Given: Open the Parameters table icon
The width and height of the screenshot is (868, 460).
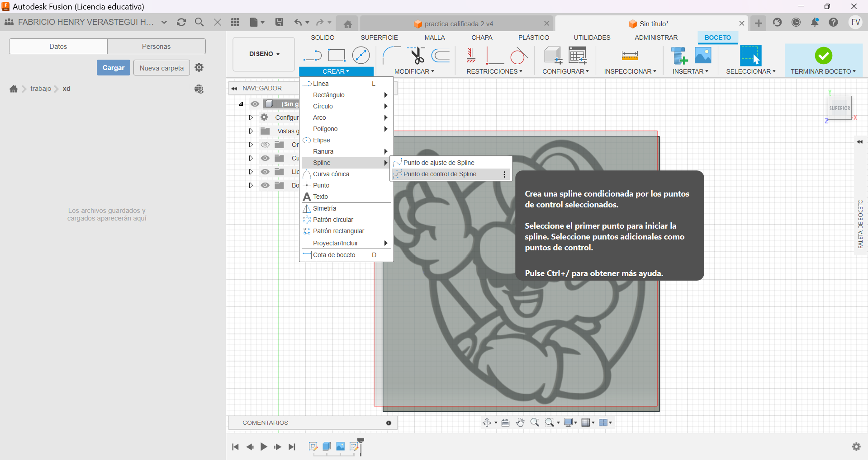Looking at the screenshot, I should [578, 55].
